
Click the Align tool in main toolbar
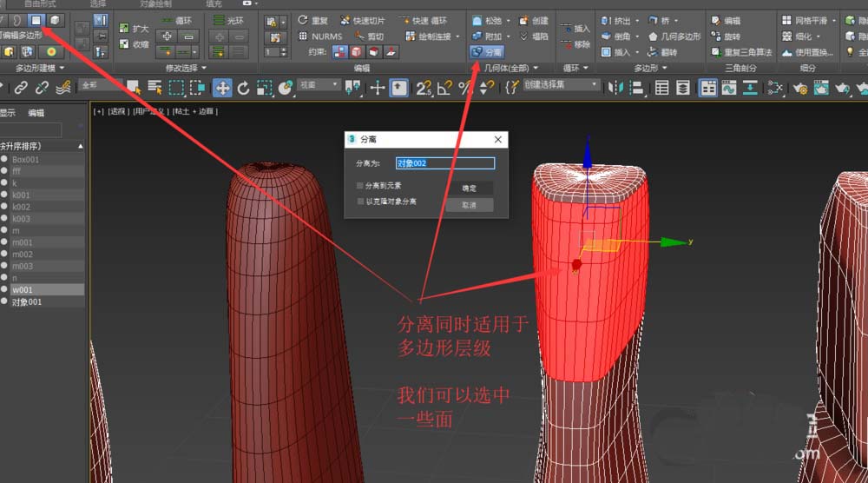point(636,88)
